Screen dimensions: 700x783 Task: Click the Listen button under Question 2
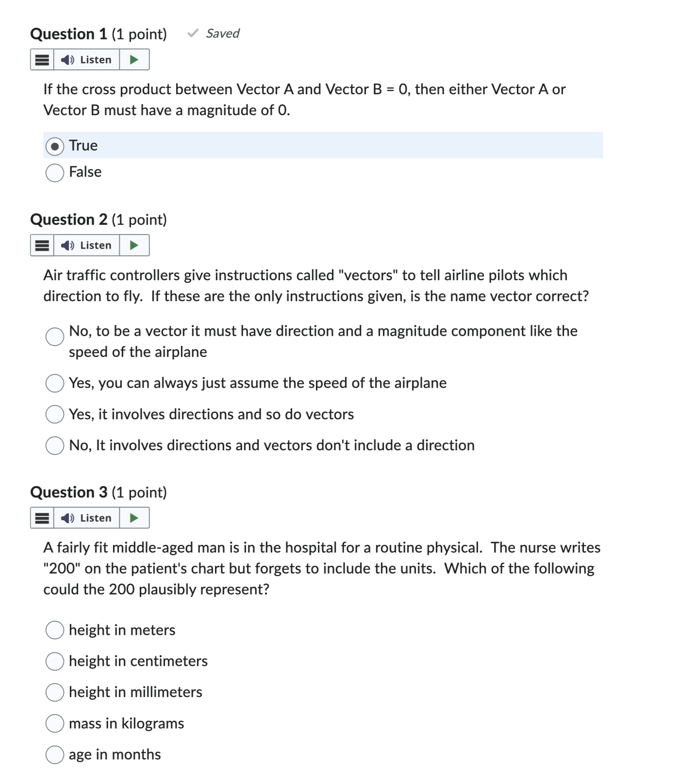[87, 245]
